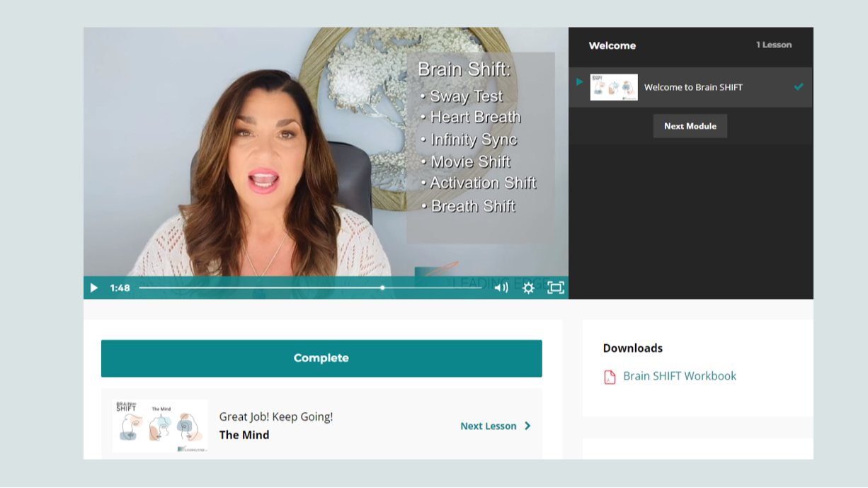Click the Great Job! Keep Going! text
868x488 pixels.
pyautogui.click(x=276, y=416)
